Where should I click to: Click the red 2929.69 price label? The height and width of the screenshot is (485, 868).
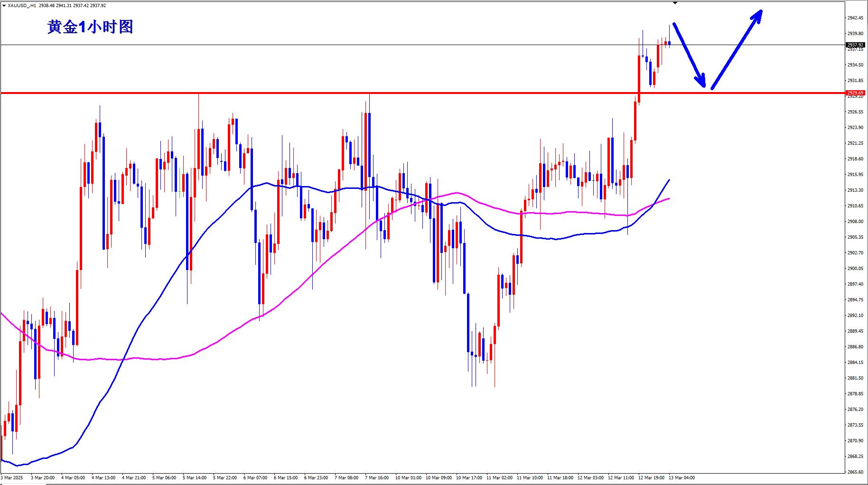point(855,93)
